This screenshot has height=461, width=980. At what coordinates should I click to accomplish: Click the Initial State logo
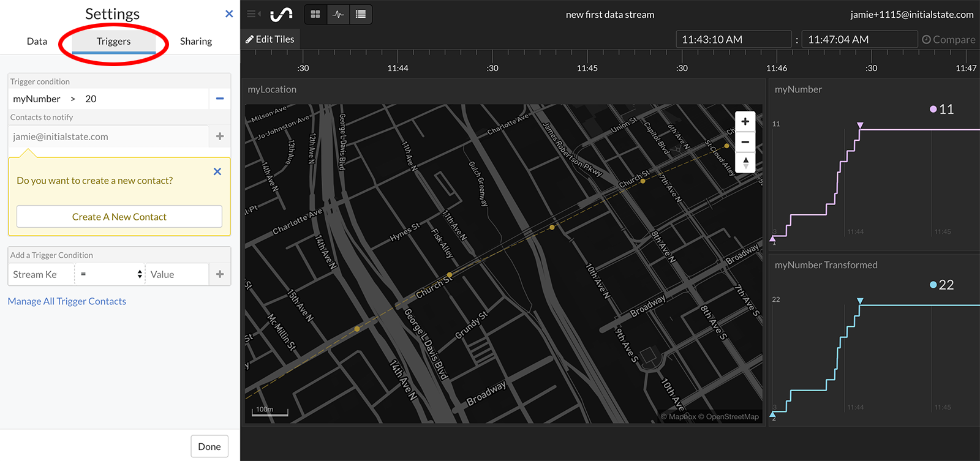pyautogui.click(x=282, y=14)
